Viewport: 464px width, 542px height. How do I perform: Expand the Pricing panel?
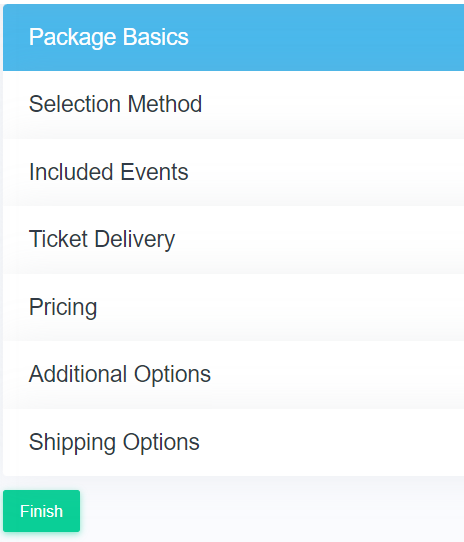click(233, 307)
